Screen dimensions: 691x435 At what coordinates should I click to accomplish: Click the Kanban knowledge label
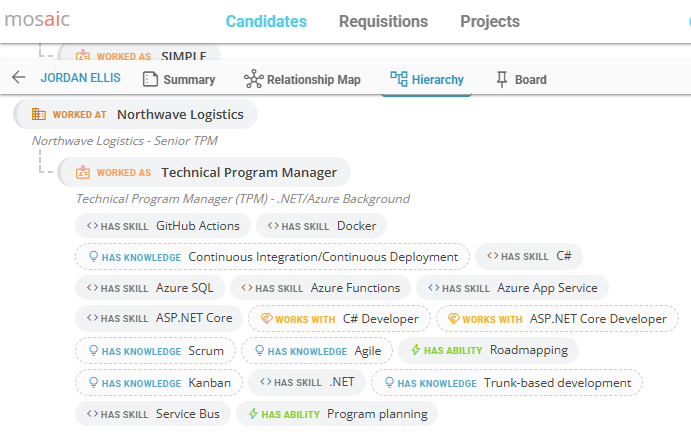[209, 383]
